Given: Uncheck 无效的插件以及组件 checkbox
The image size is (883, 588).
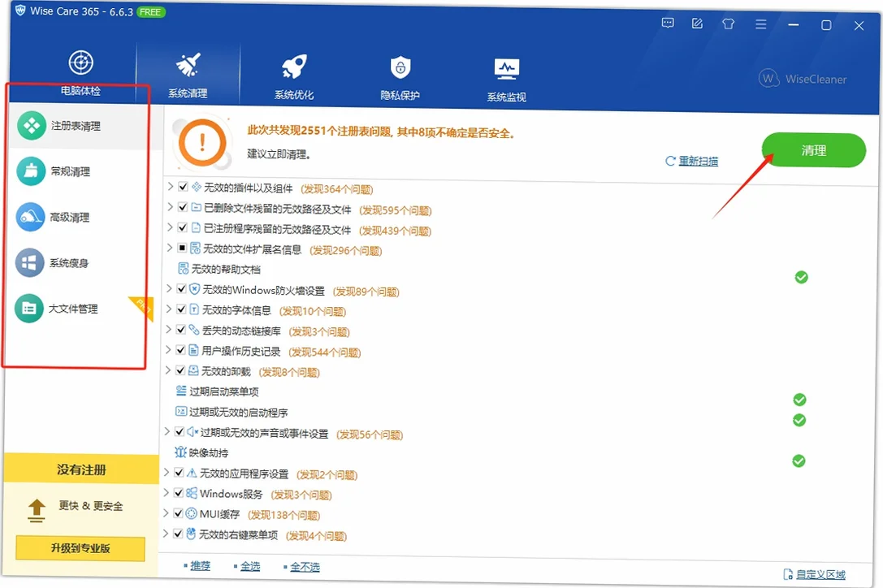Looking at the screenshot, I should point(183,186).
